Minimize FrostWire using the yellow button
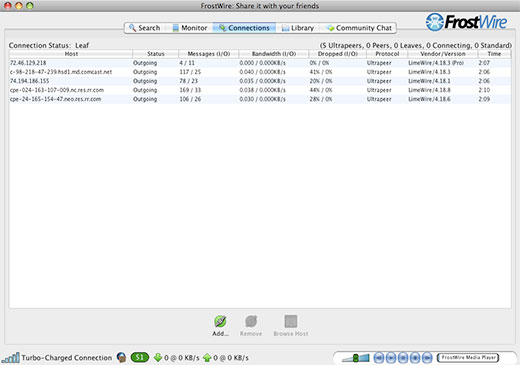Image resolution: width=520 pixels, height=365 pixels. point(19,6)
